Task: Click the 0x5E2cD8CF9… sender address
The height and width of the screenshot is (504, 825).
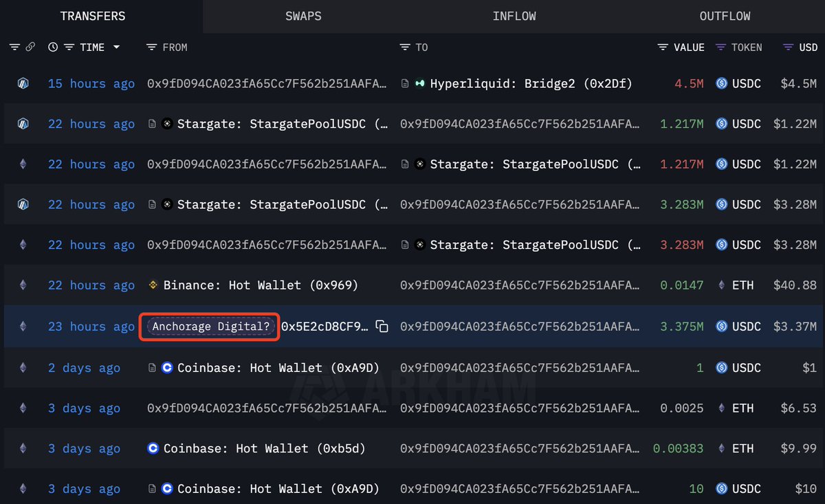Action: point(324,326)
